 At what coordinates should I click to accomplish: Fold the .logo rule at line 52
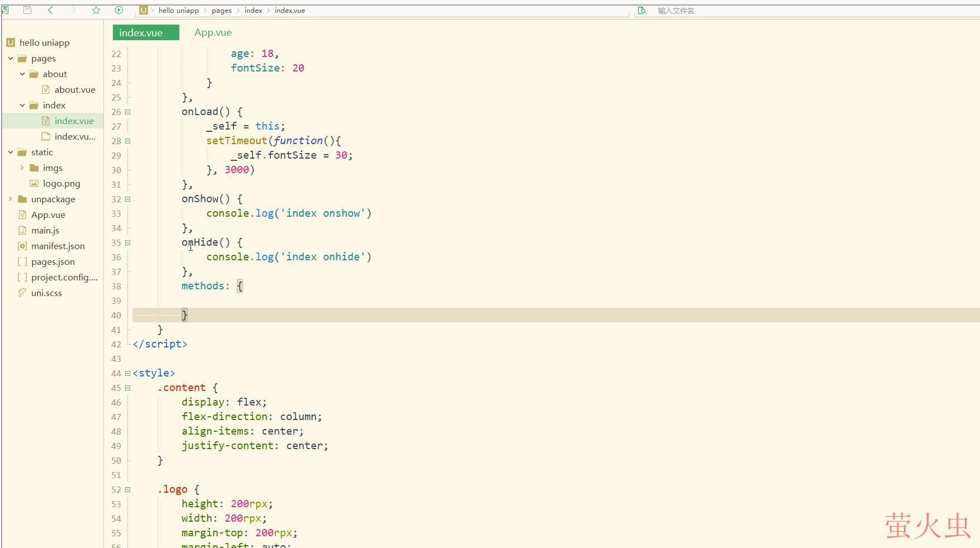click(x=128, y=489)
